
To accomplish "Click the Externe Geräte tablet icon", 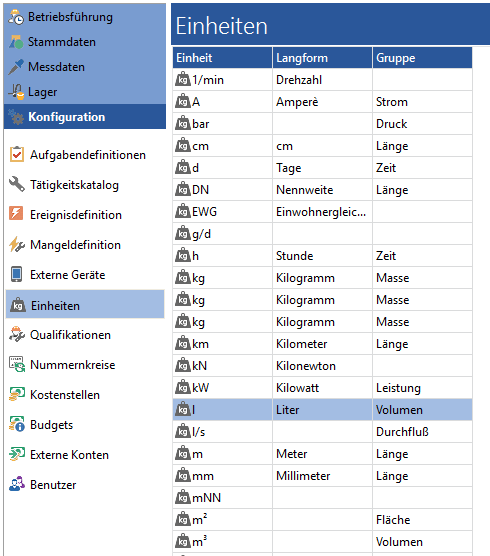I will pos(16,274).
